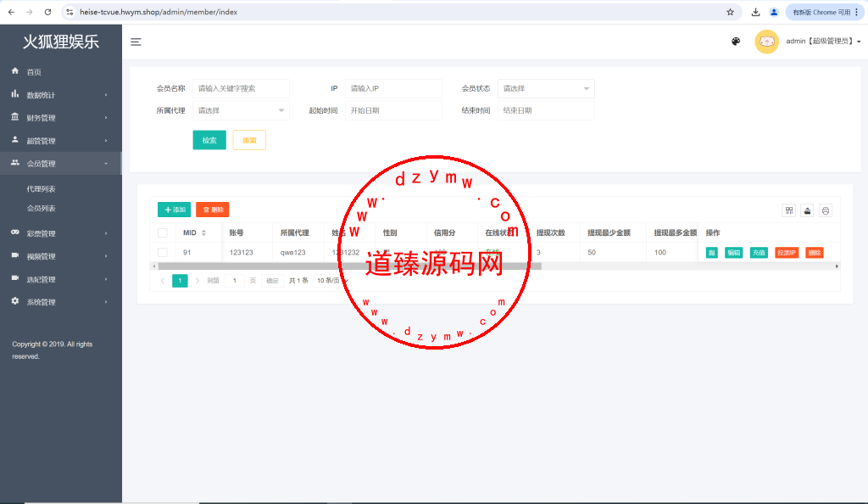Click the browser address bar URL
Image resolution: width=868 pixels, height=504 pixels.
tap(159, 12)
